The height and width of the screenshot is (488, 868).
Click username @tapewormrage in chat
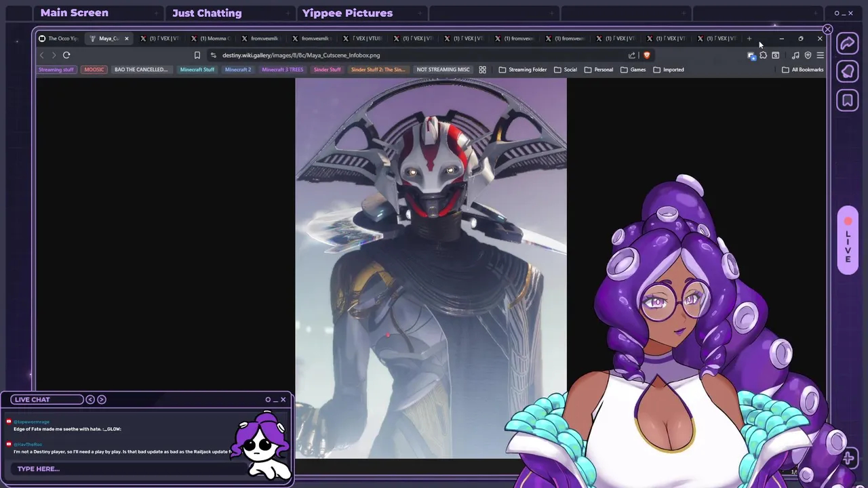(x=31, y=422)
